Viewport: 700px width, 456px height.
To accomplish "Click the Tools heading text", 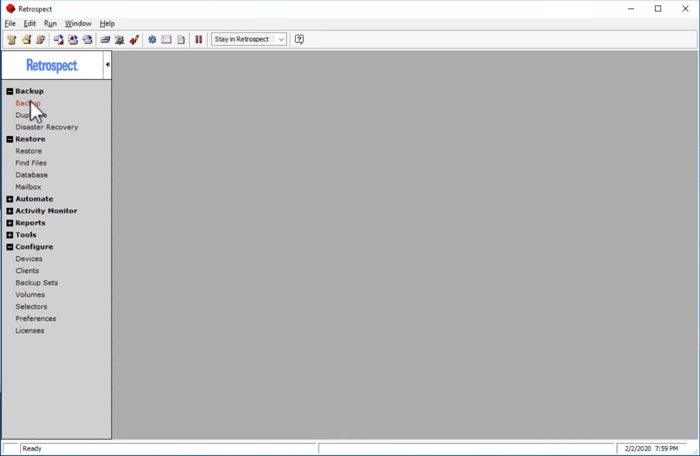I will (26, 235).
